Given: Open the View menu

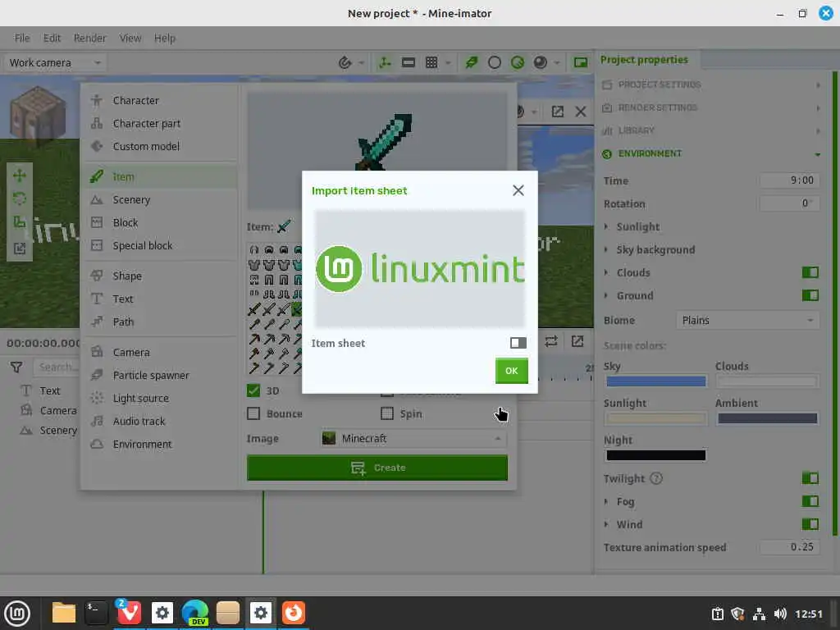Looking at the screenshot, I should tap(130, 38).
